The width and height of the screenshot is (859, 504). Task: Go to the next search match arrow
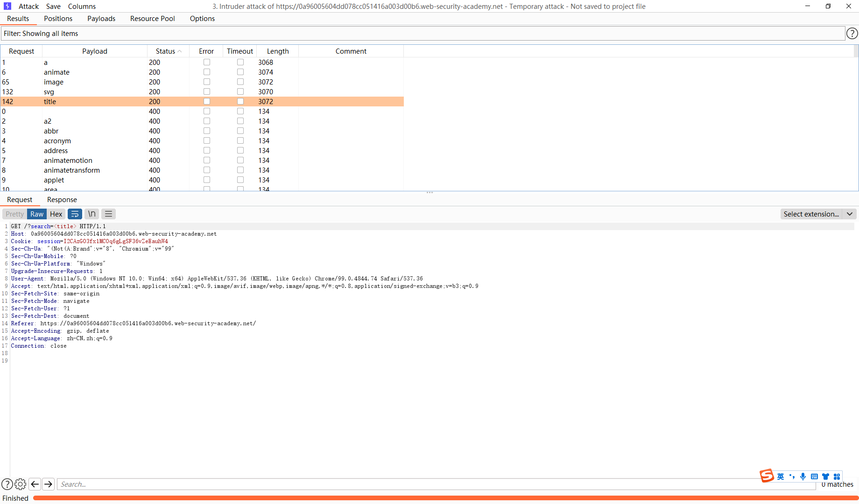tap(48, 484)
